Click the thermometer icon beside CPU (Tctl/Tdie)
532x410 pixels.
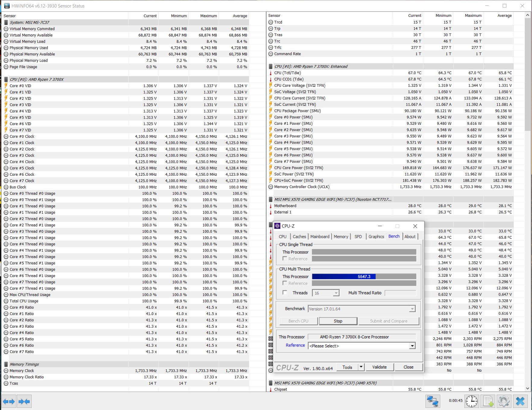pos(271,73)
